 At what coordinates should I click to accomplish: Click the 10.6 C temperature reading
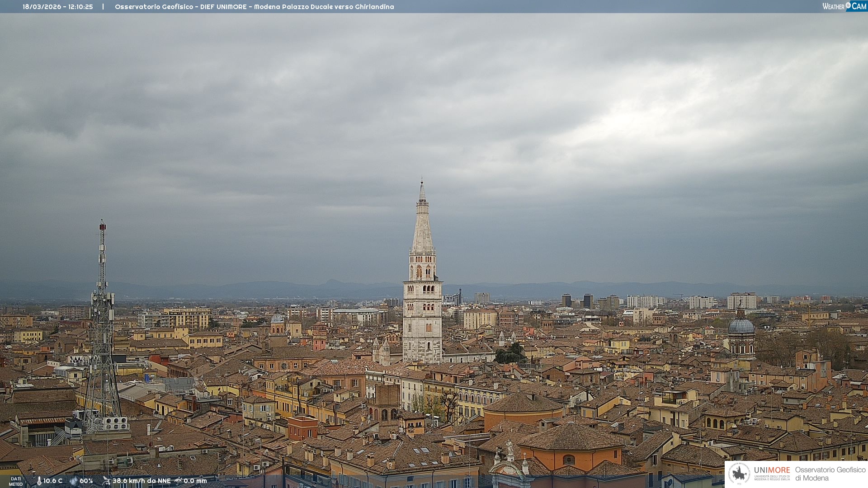tap(53, 481)
